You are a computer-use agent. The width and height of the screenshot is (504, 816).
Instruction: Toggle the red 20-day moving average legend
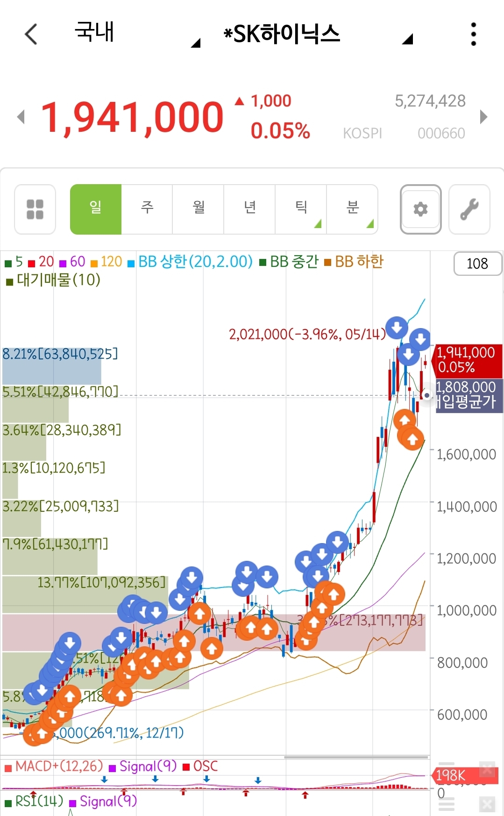pyautogui.click(x=41, y=262)
